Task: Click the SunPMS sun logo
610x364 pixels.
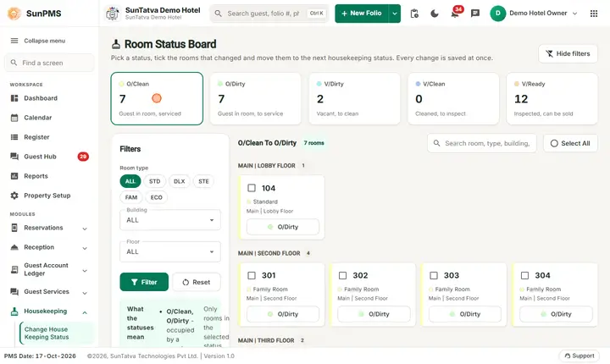Action: coord(14,14)
